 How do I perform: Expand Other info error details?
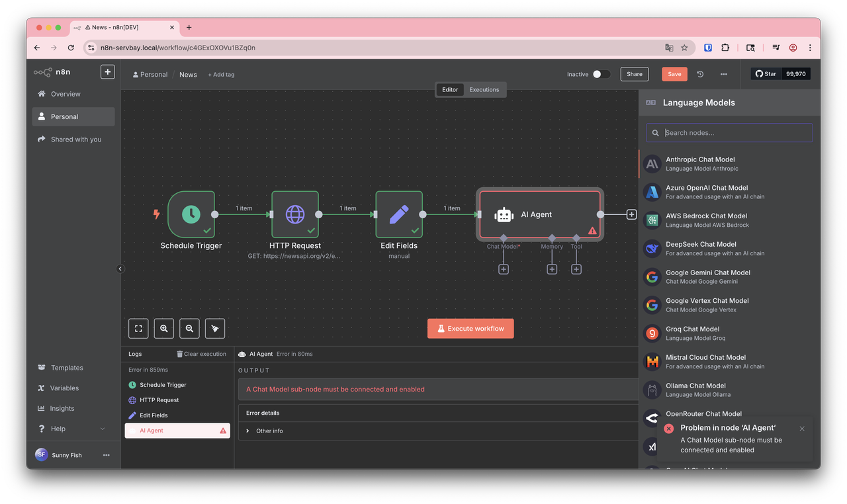pyautogui.click(x=265, y=431)
